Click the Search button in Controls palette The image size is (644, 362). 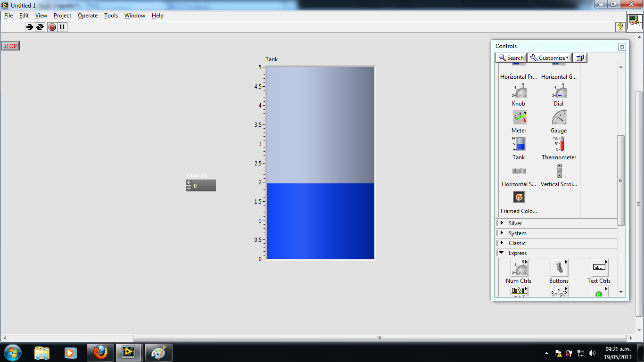click(511, 57)
